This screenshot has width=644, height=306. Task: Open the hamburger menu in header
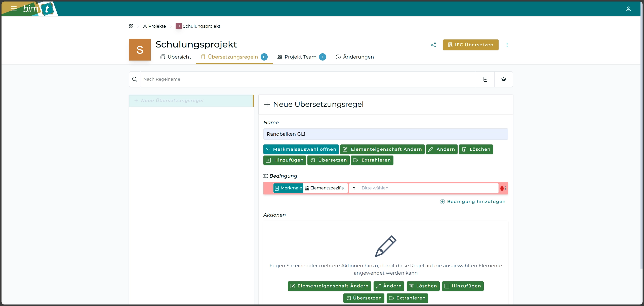coord(14,9)
